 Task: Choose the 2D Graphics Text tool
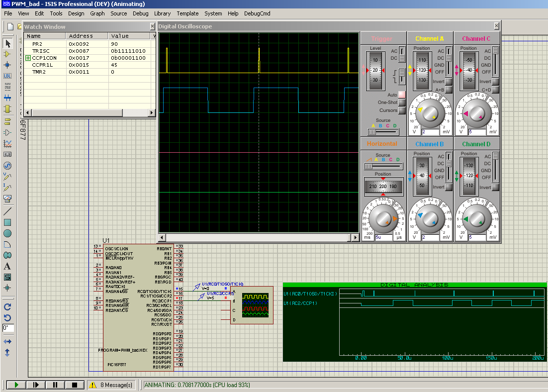(x=7, y=266)
